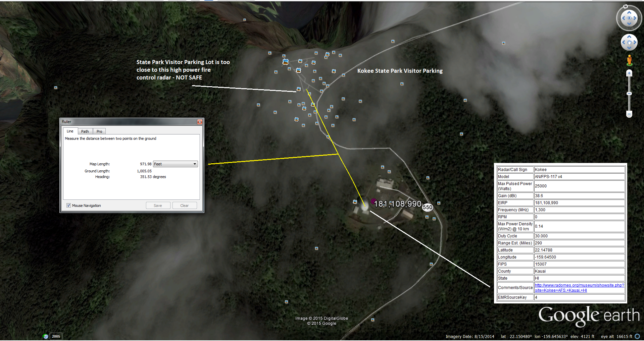This screenshot has height=341, width=644.
Task: Switch to the Path tab
Action: [85, 131]
